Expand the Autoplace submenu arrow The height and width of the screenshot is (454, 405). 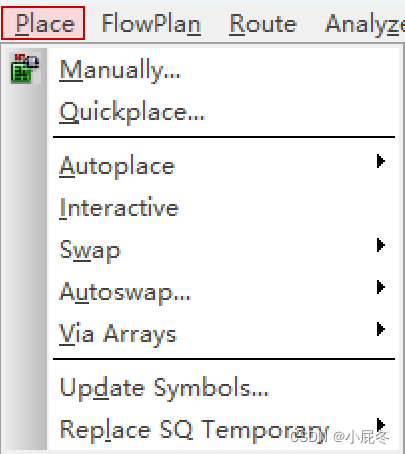tap(381, 161)
